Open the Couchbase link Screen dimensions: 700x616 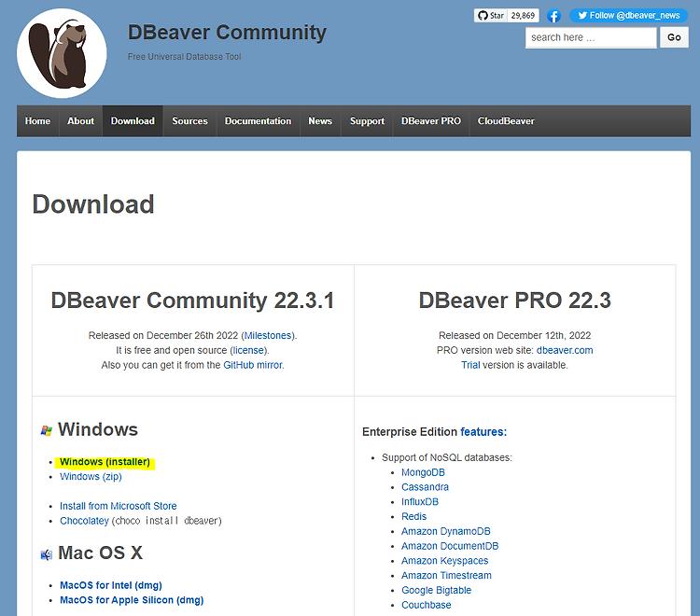pos(426,606)
